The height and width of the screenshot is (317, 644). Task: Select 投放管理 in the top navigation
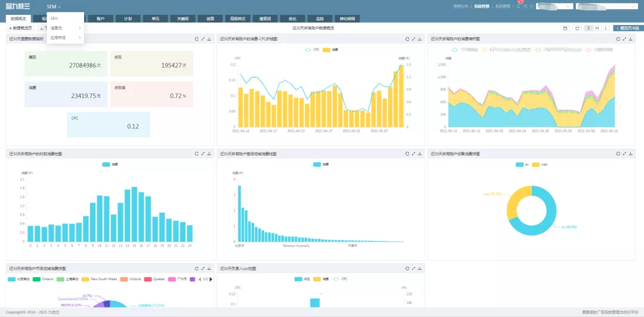(481, 6)
